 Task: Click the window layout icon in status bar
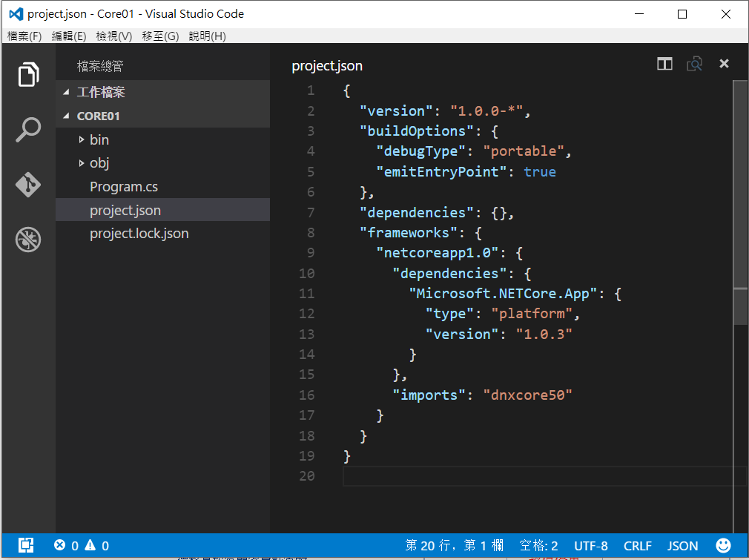point(26,545)
